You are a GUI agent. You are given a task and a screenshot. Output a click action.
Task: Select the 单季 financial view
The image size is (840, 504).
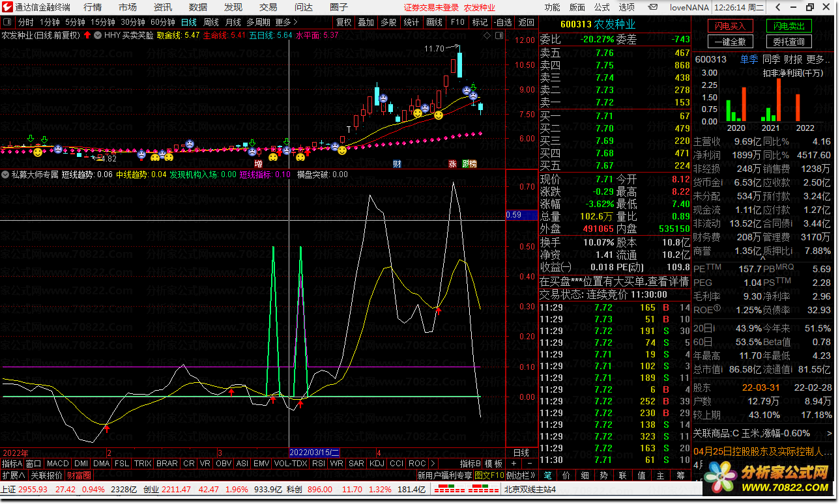(749, 59)
